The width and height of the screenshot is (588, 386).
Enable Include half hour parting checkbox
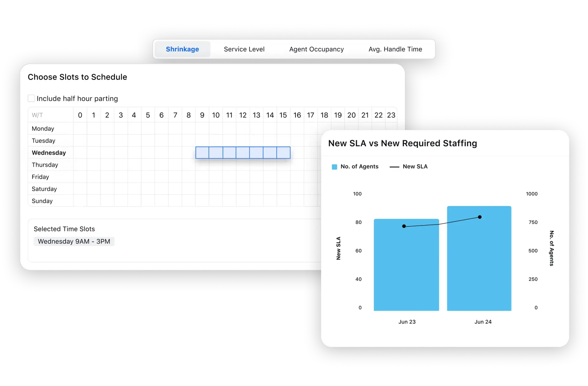click(32, 98)
